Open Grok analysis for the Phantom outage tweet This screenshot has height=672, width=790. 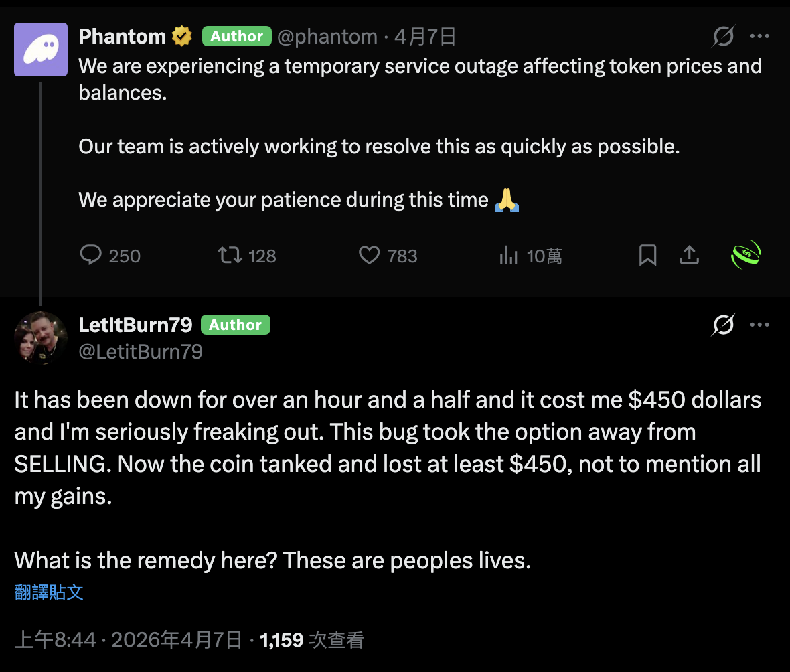tap(724, 36)
